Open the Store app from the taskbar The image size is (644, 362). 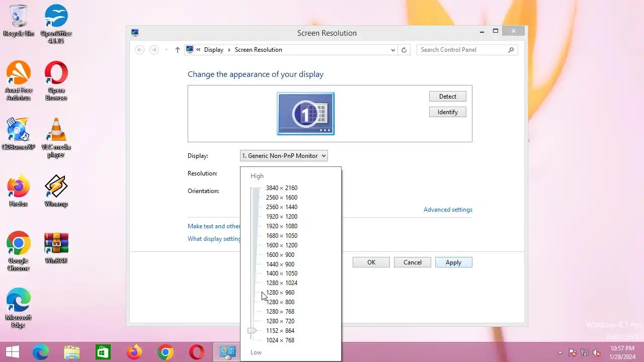(x=103, y=352)
